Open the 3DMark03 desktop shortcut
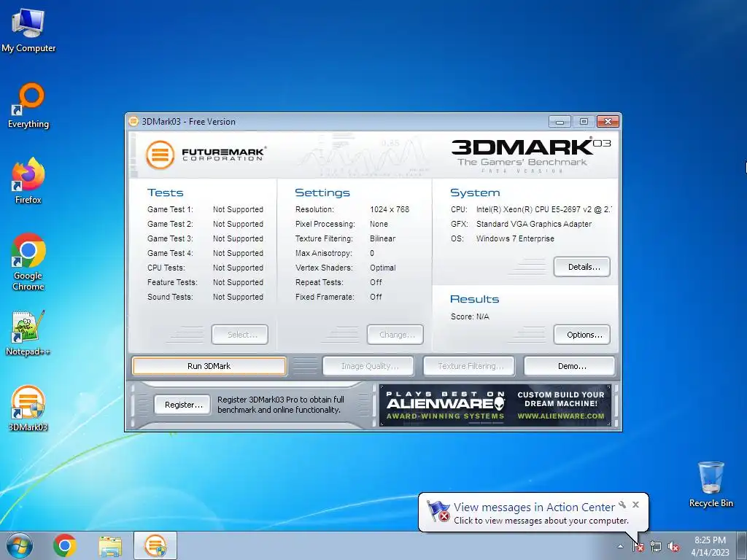747x560 pixels. pos(28,408)
